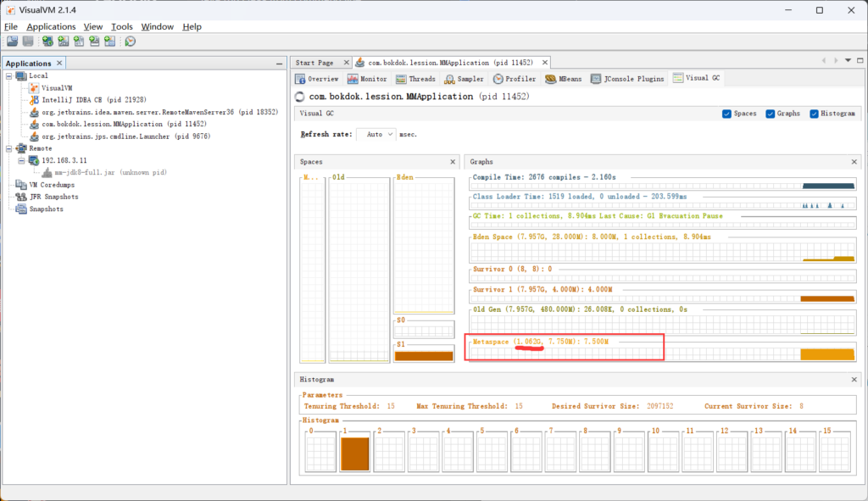The image size is (868, 501).
Task: Click the jps.cmdline.Launcher Java icon in the tree
Action: pyautogui.click(x=34, y=136)
